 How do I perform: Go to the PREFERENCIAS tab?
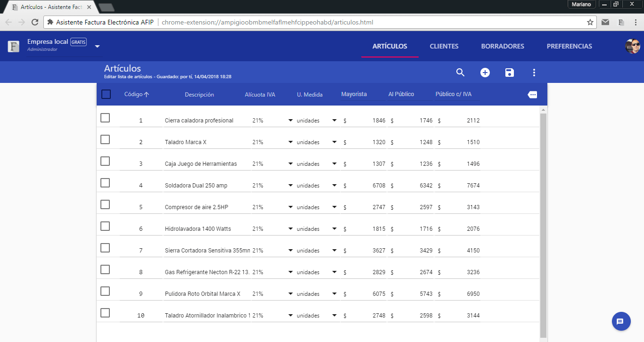tap(569, 46)
